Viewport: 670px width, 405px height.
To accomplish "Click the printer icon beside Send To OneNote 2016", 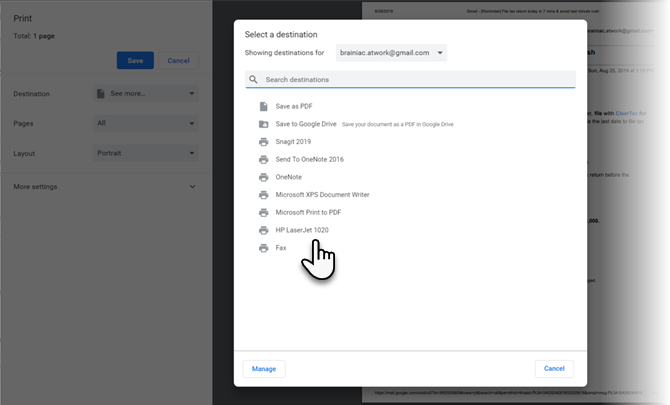I will tap(264, 159).
